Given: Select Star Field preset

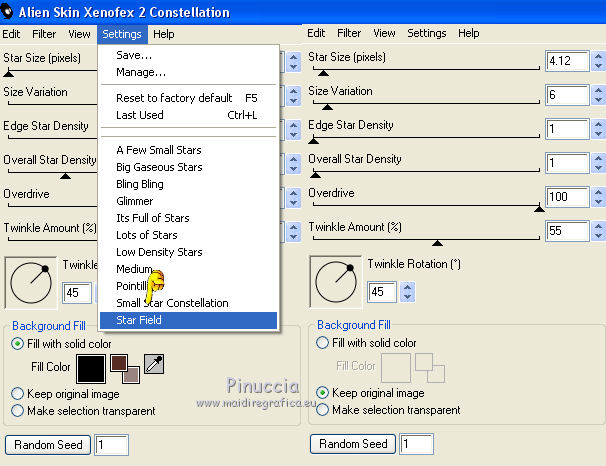Looking at the screenshot, I should tap(189, 320).
